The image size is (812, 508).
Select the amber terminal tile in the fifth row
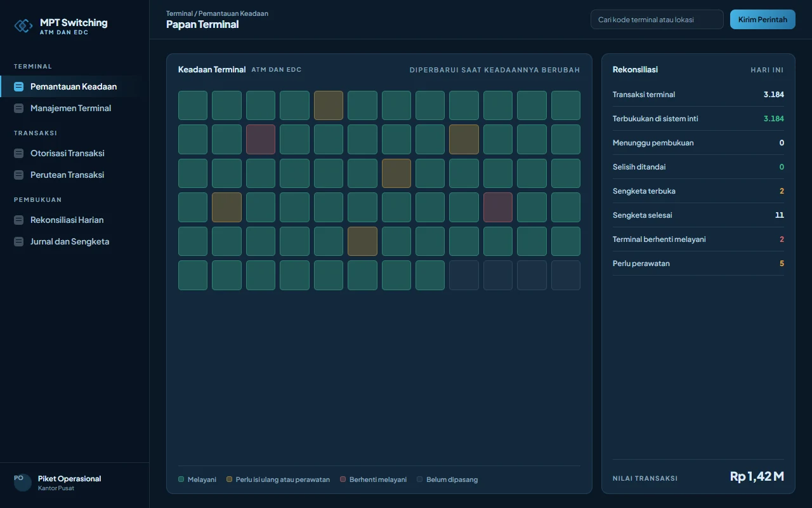362,241
